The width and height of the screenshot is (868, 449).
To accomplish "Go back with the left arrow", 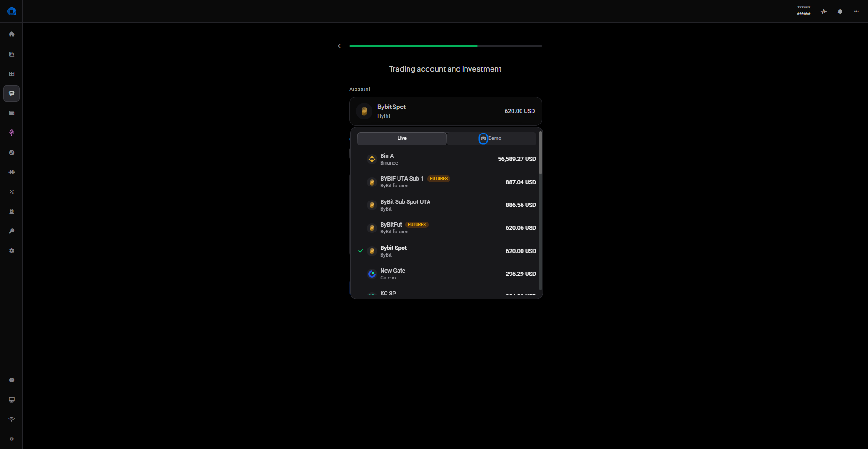I will [339, 46].
